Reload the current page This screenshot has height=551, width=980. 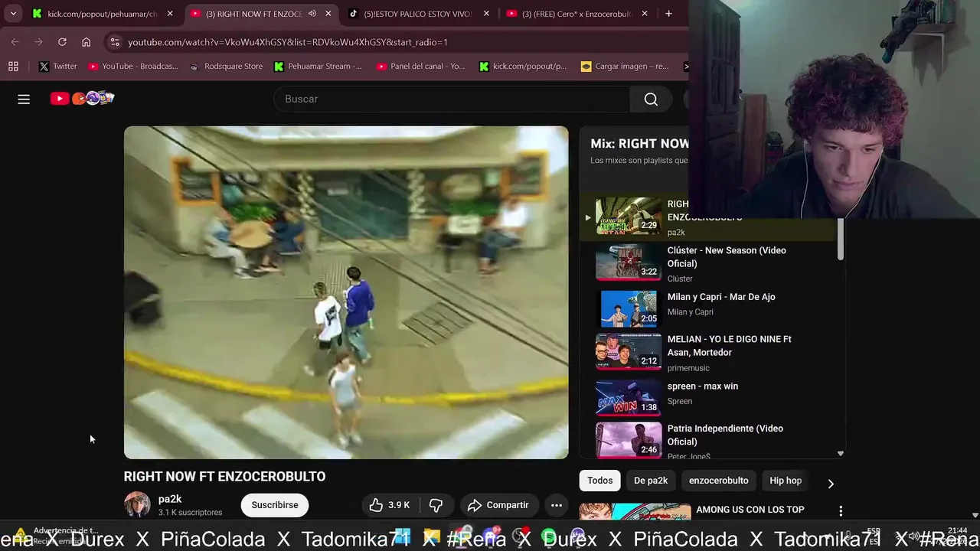coord(62,42)
